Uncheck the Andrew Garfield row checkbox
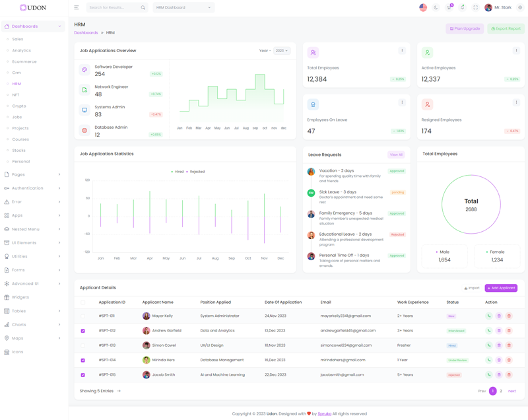 coord(83,331)
